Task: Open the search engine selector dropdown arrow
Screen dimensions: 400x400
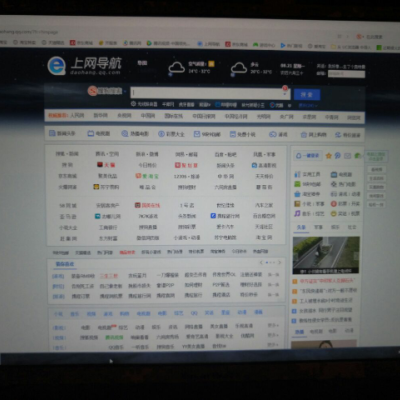Action: click(x=125, y=91)
